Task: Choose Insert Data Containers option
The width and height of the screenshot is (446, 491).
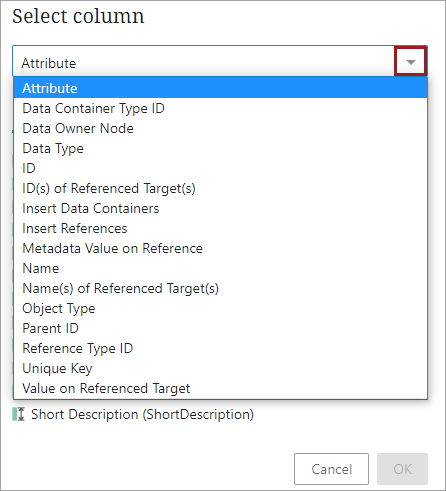Action: click(220, 208)
